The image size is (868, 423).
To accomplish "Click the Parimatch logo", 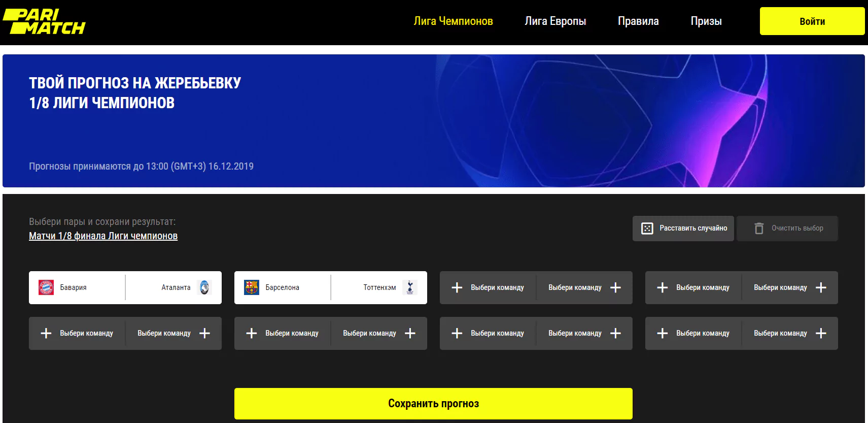I will tap(44, 22).
